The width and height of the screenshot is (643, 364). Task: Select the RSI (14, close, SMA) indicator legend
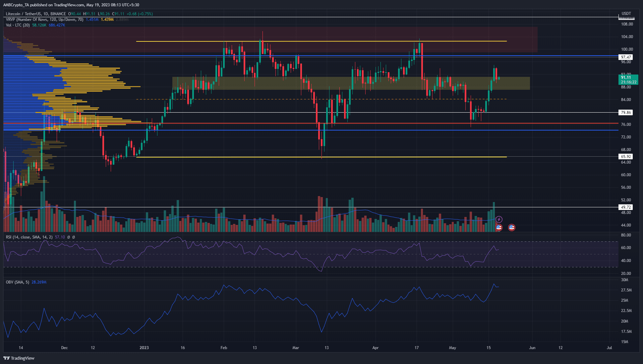[x=29, y=237]
